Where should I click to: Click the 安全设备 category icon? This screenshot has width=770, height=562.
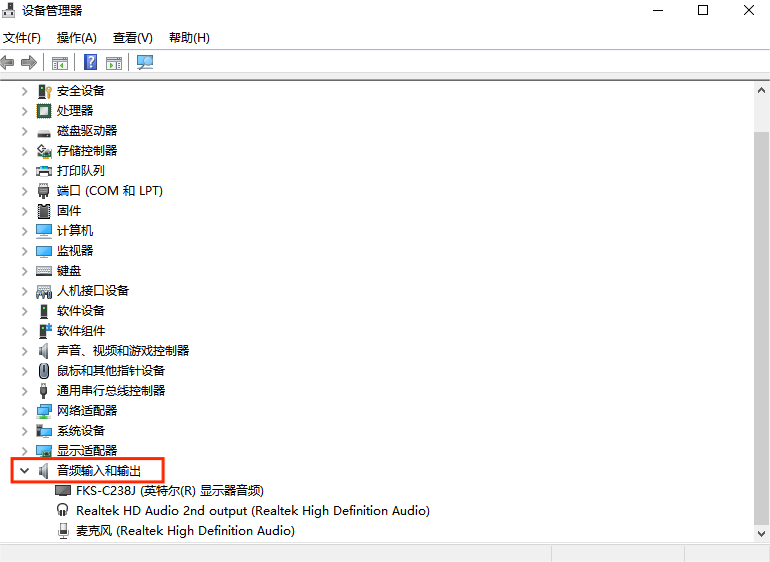pyautogui.click(x=44, y=91)
